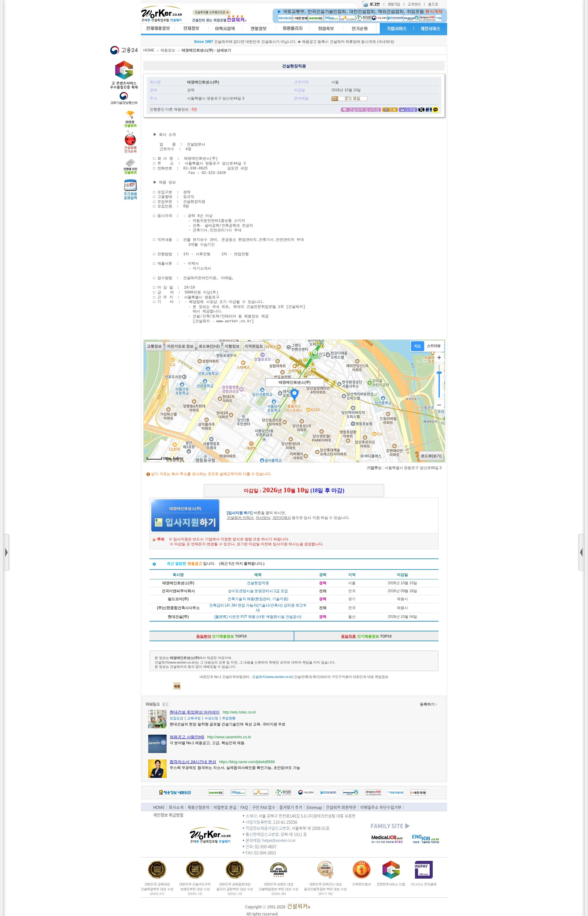
Task: Open the 언론에 비친 건설워커 newspaper icon
Action: click(130, 166)
